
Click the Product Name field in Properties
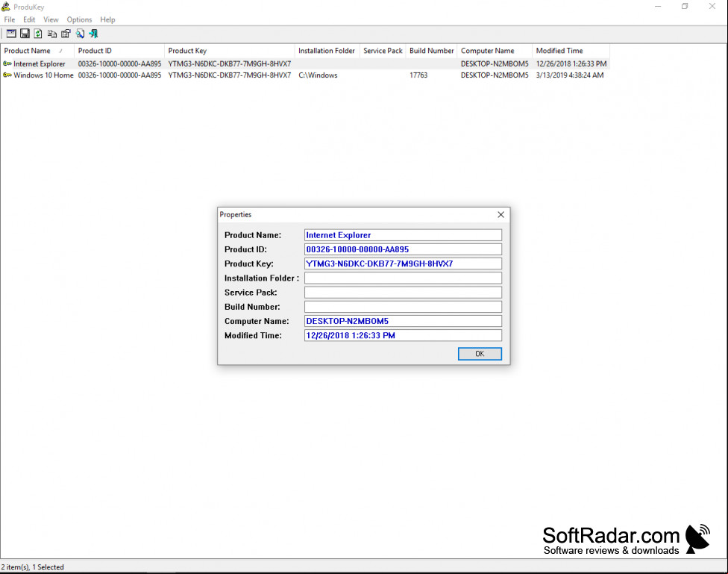pos(403,235)
